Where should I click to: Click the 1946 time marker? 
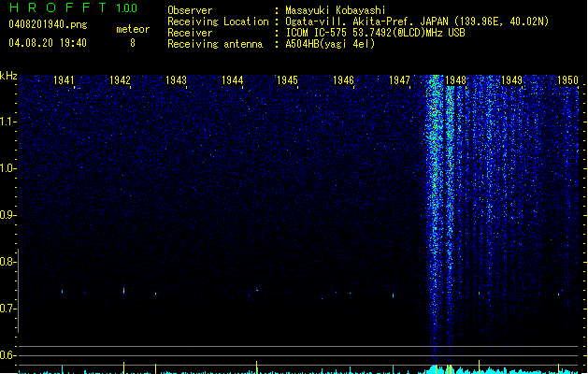(x=343, y=80)
